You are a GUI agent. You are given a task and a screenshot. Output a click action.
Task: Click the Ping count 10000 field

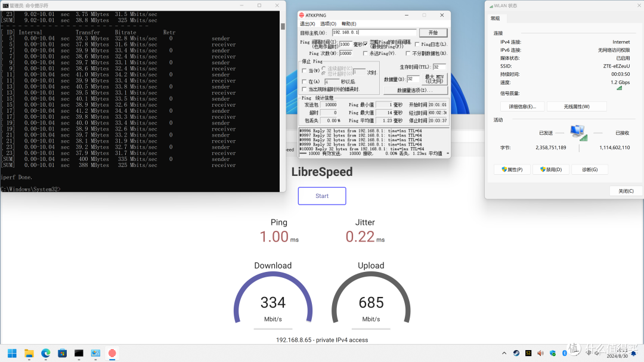(x=345, y=54)
